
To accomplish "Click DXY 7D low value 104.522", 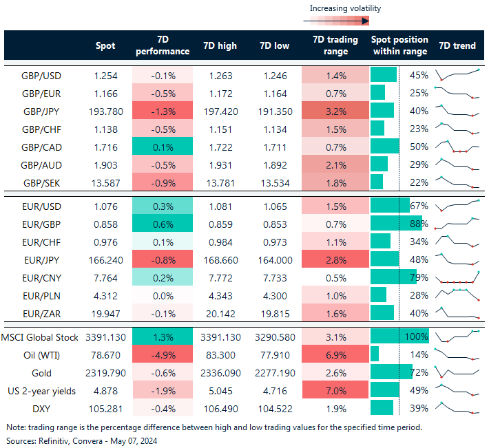I will coord(275,409).
